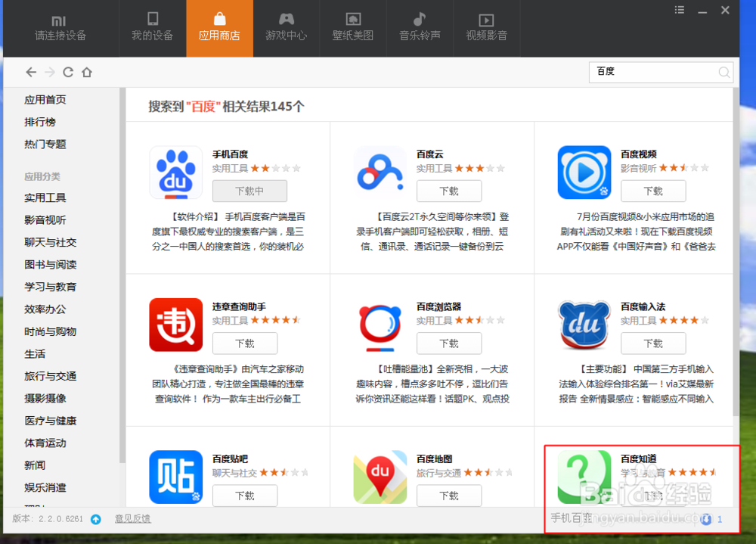Open 百度视频 title link
Image resolution: width=756 pixels, height=544 pixels.
coord(638,154)
